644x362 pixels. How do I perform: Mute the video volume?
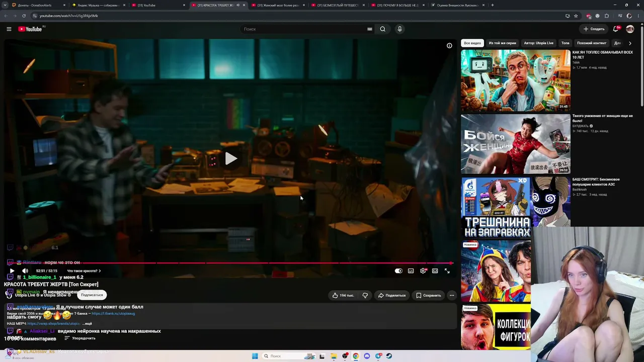point(25,271)
